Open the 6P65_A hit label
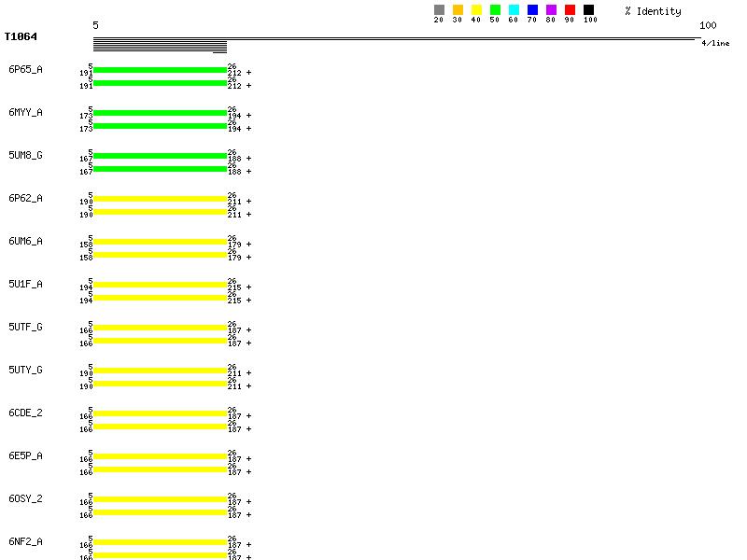The height and width of the screenshot is (560, 747). [x=25, y=70]
